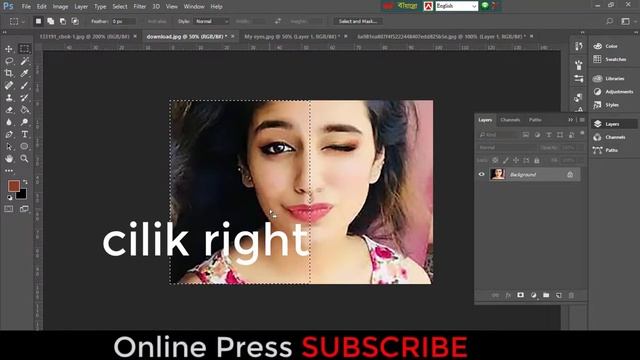The width and height of the screenshot is (640, 360).
Task: Open the blend mode dropdown in the Layers panel
Action: pyautogui.click(x=507, y=147)
